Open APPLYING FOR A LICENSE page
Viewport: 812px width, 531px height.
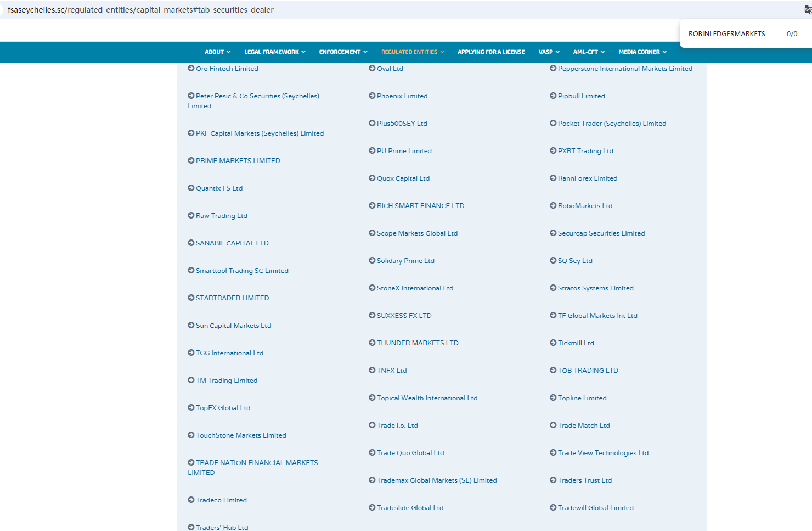(x=491, y=52)
